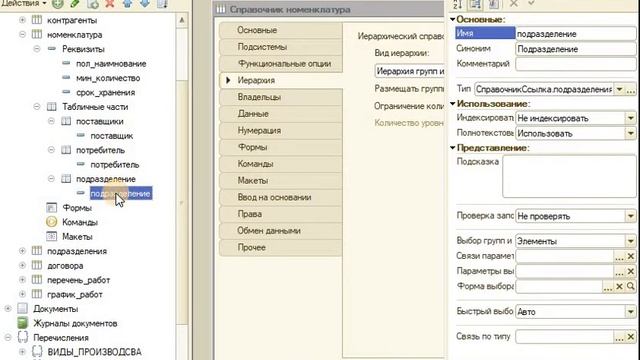640x360 pixels.
Task: Click the Confirm checkmark icon in properties toolbar
Action: 531,4
